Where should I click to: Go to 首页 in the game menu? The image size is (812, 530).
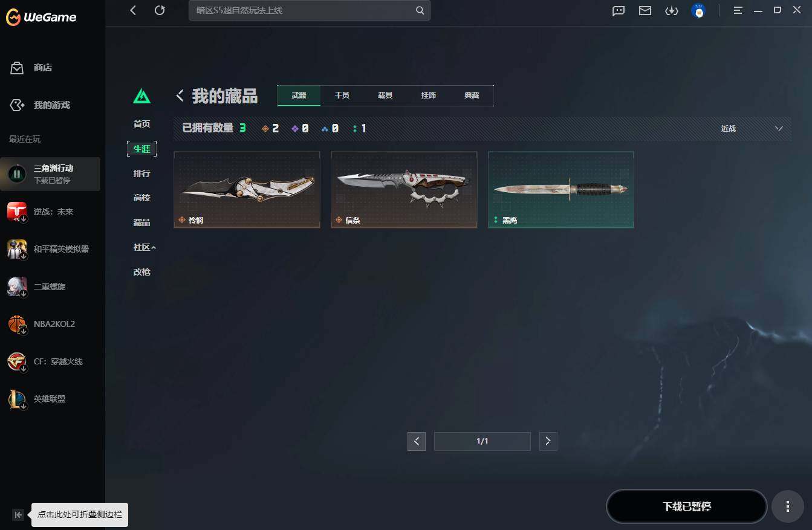141,124
